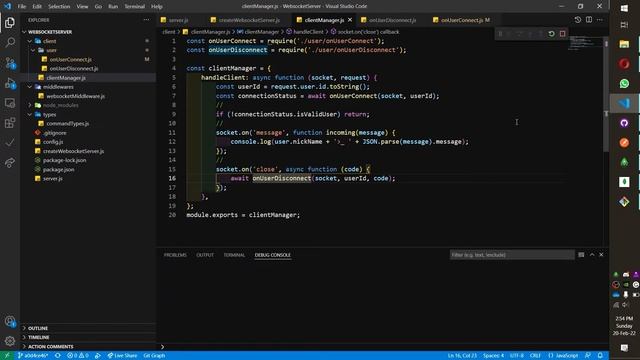The image size is (640, 360).
Task: Change CRLF end of line sequence
Action: click(x=535, y=356)
